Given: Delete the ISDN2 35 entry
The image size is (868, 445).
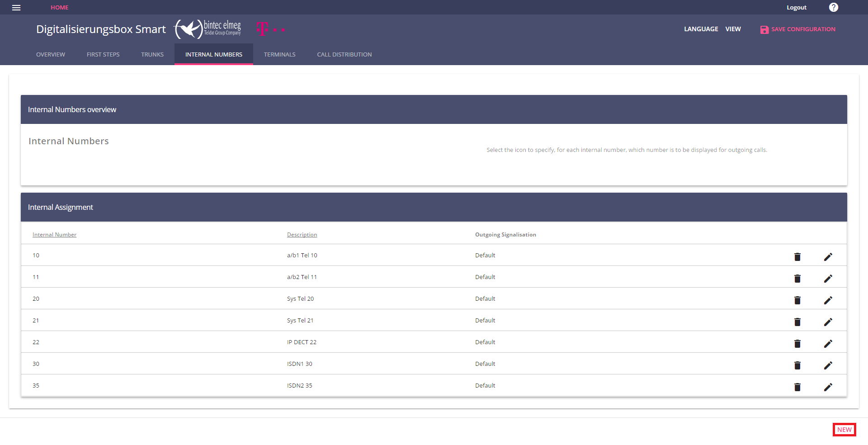Looking at the screenshot, I should pyautogui.click(x=797, y=387).
